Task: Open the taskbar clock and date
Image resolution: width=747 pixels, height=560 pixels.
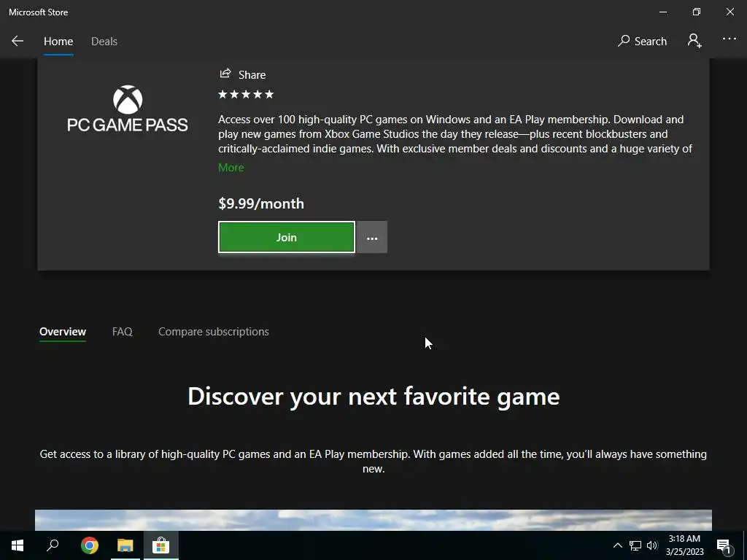Action: click(x=684, y=545)
